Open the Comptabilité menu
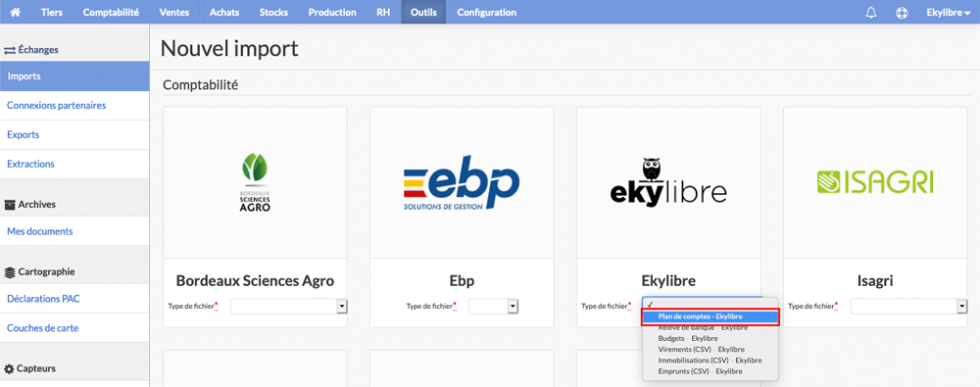 [111, 12]
